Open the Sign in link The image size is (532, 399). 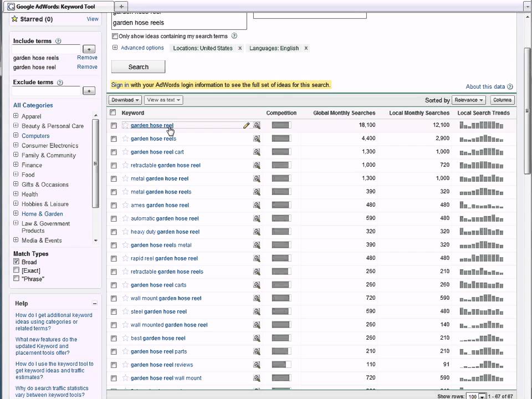120,85
